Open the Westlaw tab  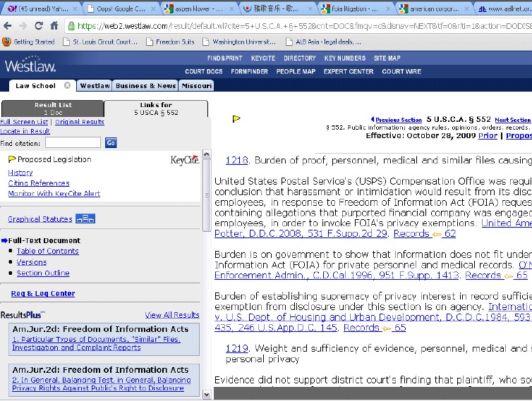95,86
